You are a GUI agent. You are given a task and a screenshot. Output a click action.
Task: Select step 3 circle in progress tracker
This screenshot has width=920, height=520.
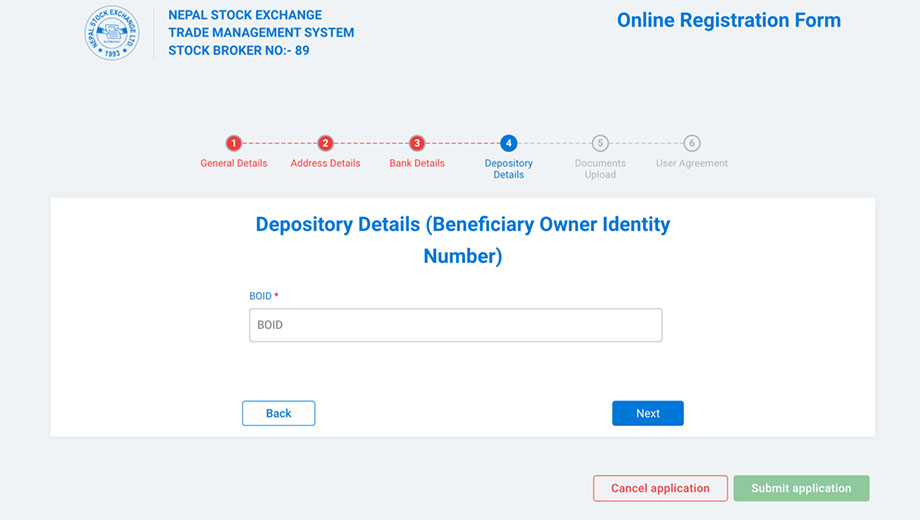[417, 143]
